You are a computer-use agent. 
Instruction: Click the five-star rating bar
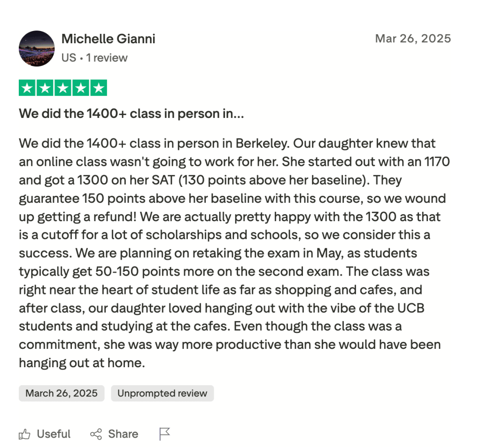[63, 87]
